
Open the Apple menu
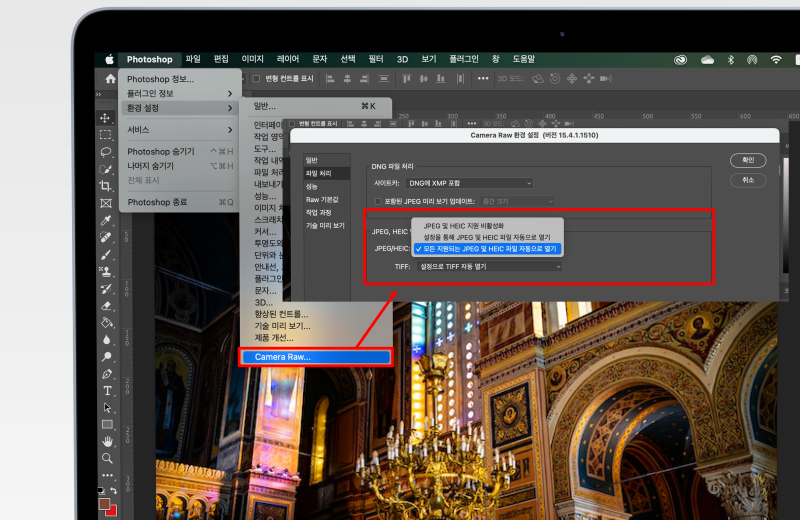pos(109,59)
